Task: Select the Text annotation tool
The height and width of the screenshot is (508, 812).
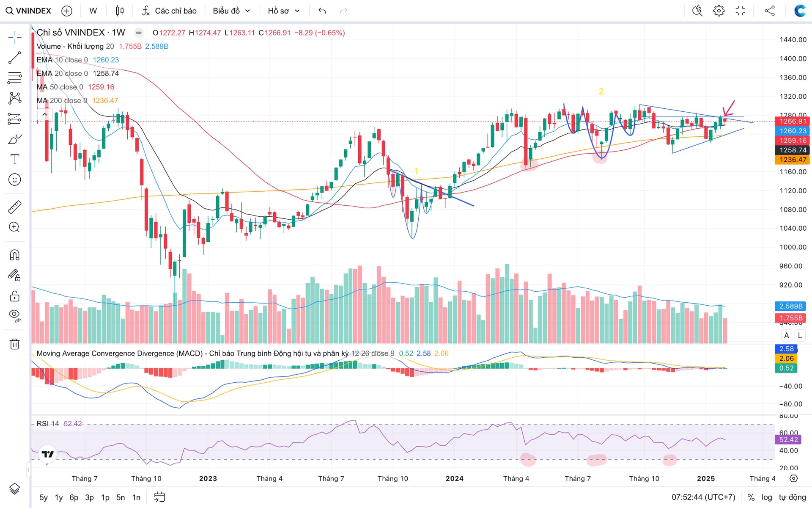Action: click(15, 160)
